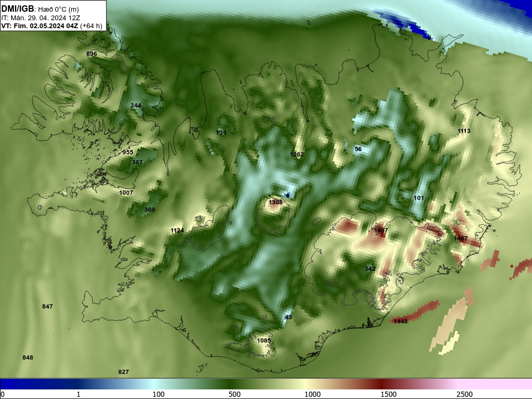Select the 'Hæð 0°C (m)' parameter label
Viewport: 532px width, 399px height.
[59, 10]
